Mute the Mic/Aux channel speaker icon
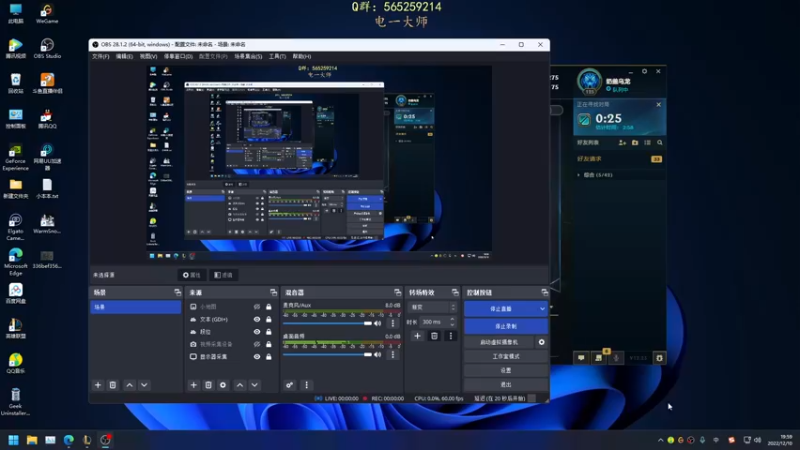800x450 pixels. coord(378,323)
